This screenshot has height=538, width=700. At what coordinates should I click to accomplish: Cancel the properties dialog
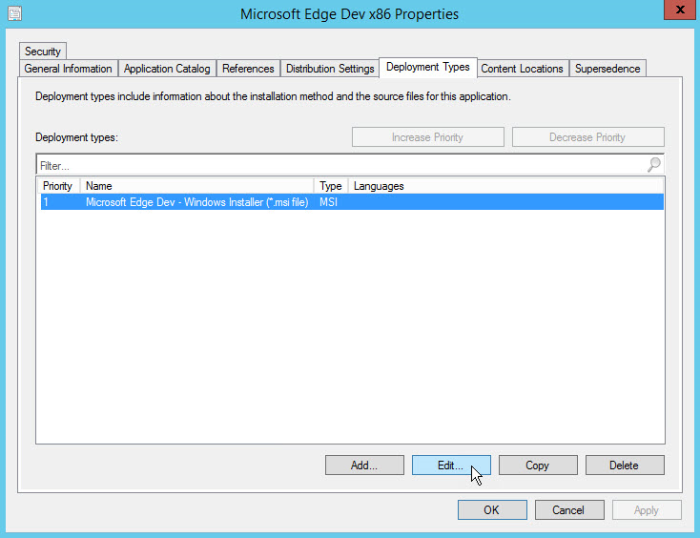click(x=569, y=510)
